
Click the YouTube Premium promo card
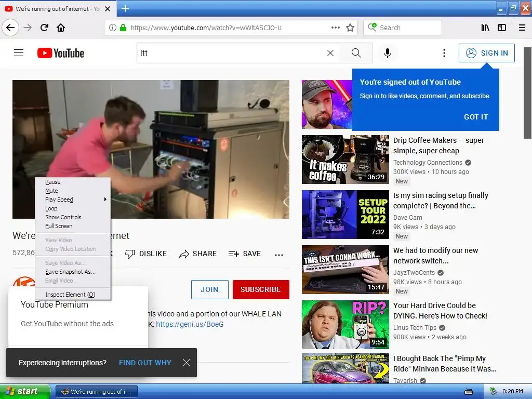point(78,317)
